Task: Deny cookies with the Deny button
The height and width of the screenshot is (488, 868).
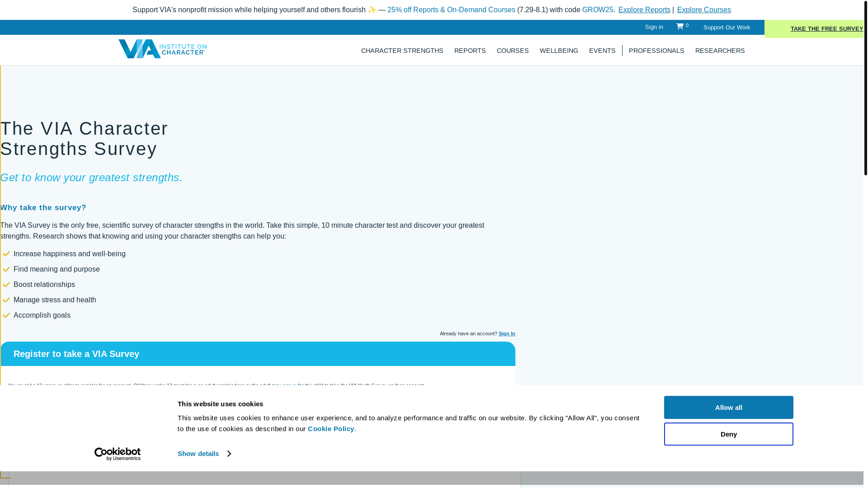Action: tap(728, 434)
